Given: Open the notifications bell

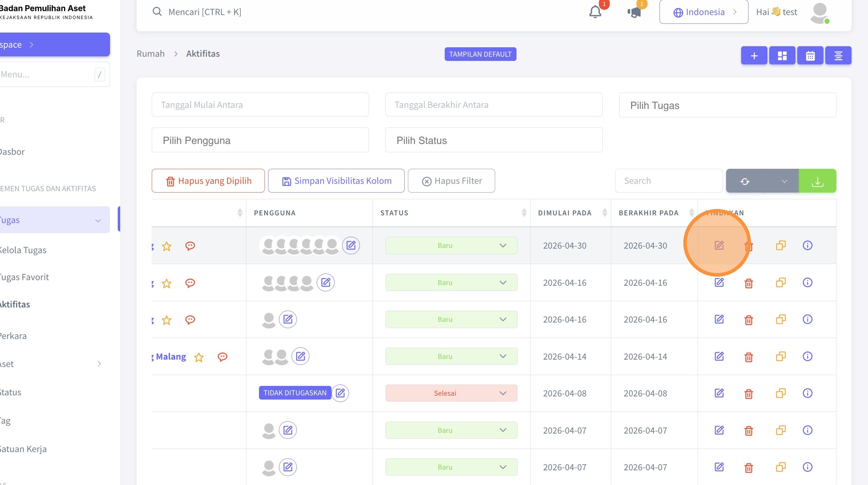Looking at the screenshot, I should [x=595, y=12].
